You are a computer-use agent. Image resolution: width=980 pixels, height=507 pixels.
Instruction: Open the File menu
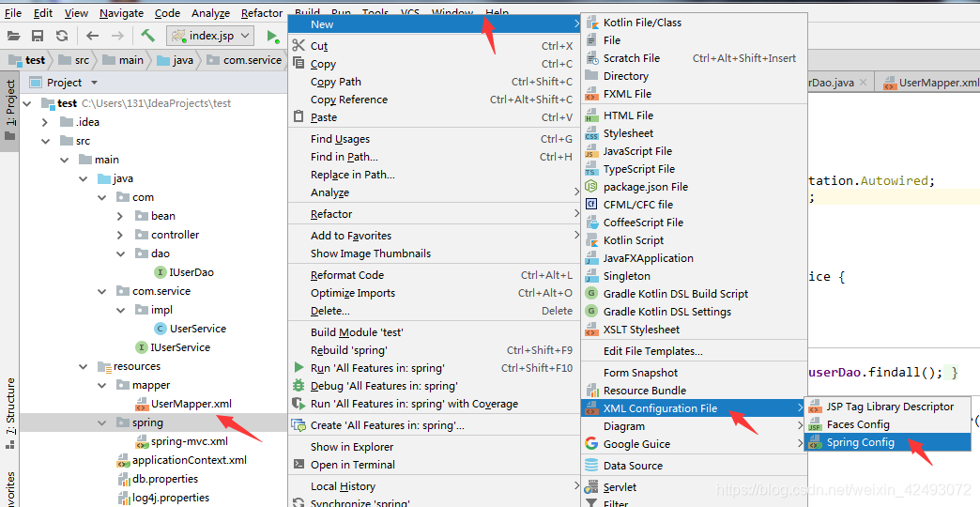click(13, 12)
